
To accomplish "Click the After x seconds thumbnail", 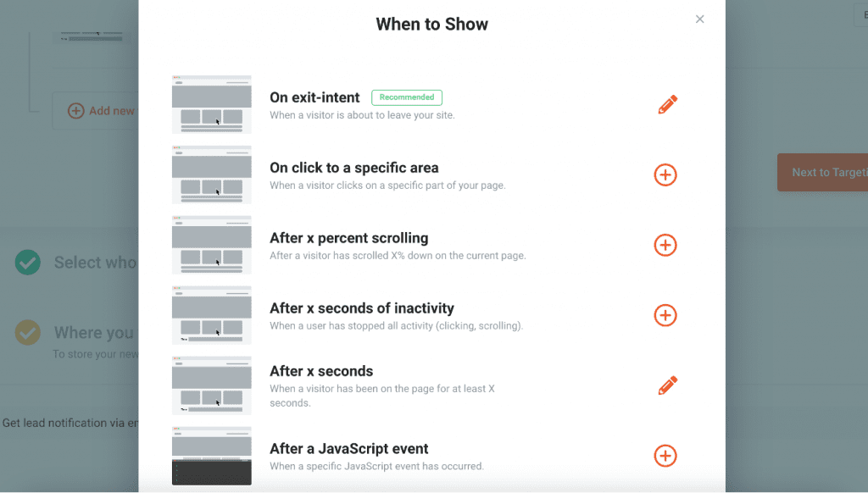I will [x=211, y=385].
